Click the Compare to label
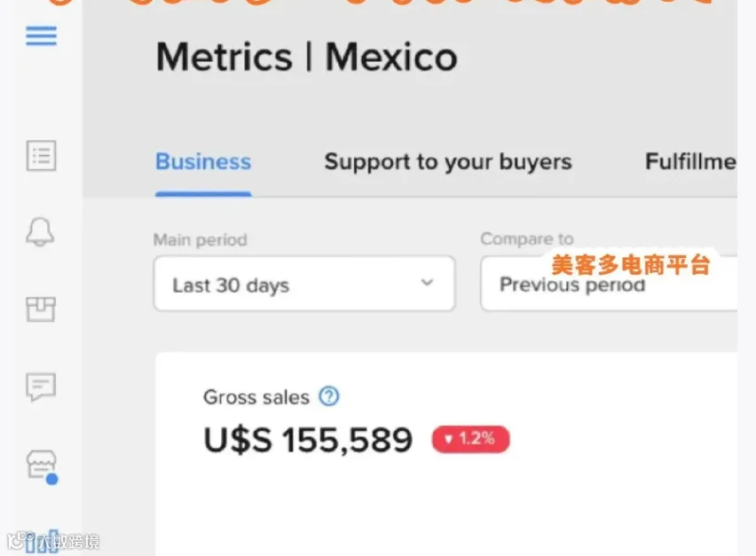The width and height of the screenshot is (756, 556). point(527,239)
